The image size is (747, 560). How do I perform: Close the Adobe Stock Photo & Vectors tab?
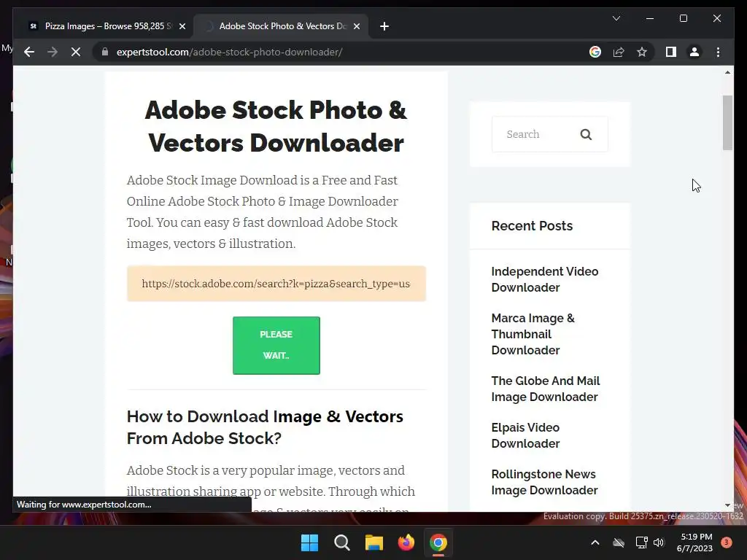[356, 26]
